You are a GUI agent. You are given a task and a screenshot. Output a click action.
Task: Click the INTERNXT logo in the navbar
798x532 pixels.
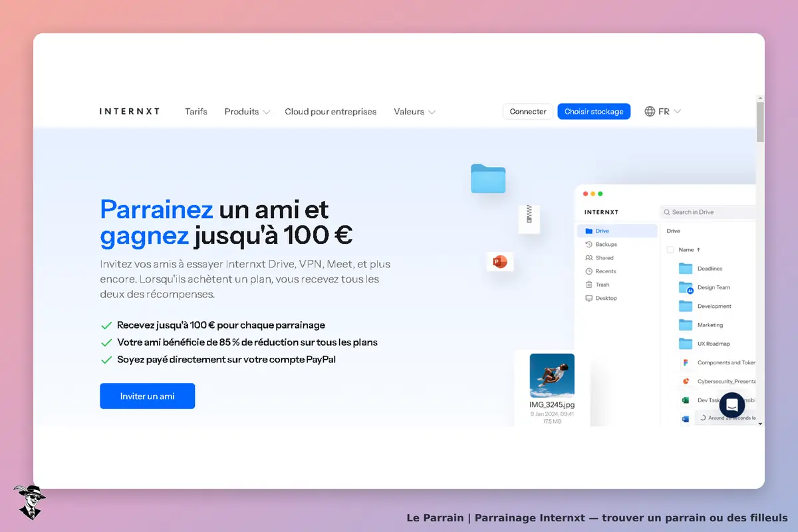[x=130, y=112]
